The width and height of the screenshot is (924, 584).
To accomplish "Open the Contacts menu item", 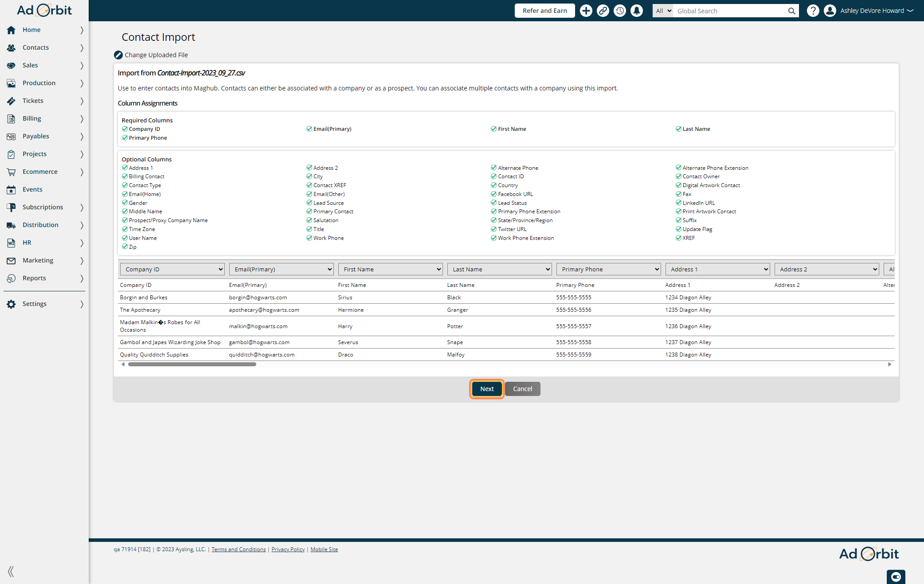I will [44, 47].
